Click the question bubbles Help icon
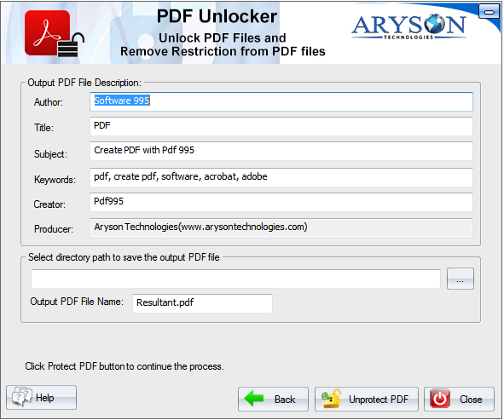 click(x=22, y=398)
